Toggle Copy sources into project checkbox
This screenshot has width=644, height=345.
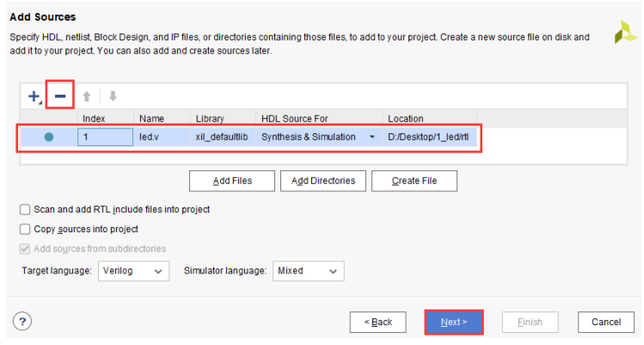coord(25,229)
